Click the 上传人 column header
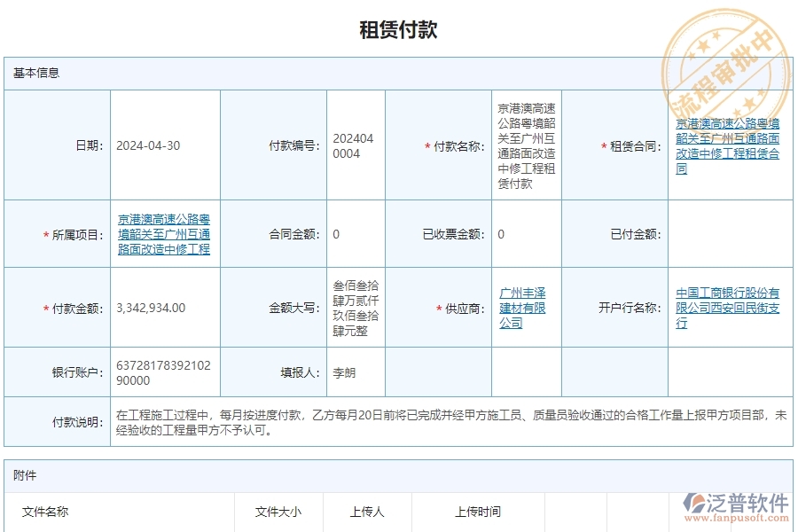The height and width of the screenshot is (532, 798). [x=364, y=512]
